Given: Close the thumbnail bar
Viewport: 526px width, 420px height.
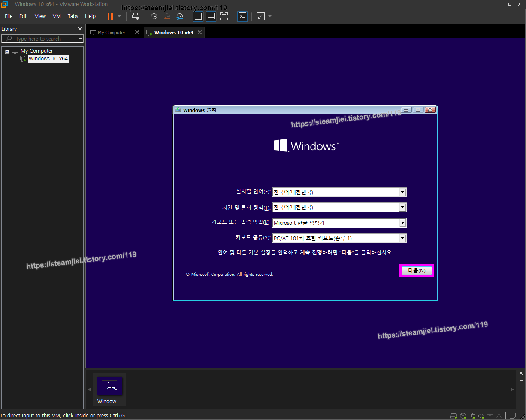Looking at the screenshot, I should click(521, 373).
